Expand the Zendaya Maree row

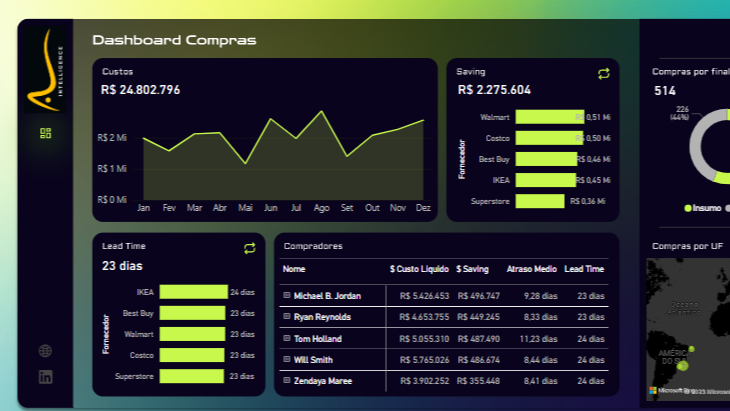(287, 381)
